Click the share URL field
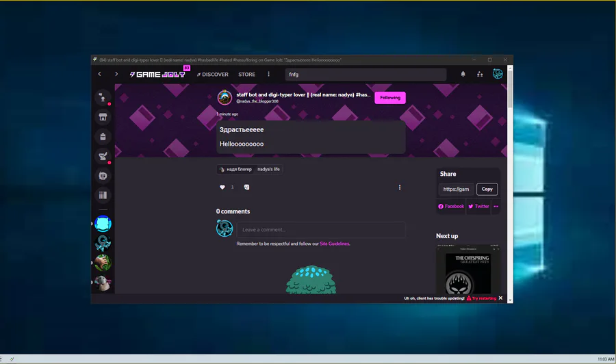The height and width of the screenshot is (364, 616). click(x=456, y=190)
